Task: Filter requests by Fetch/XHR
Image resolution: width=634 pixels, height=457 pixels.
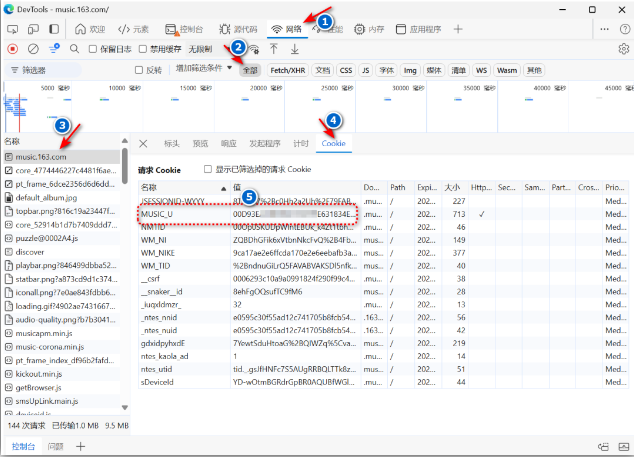Action: pos(287,71)
